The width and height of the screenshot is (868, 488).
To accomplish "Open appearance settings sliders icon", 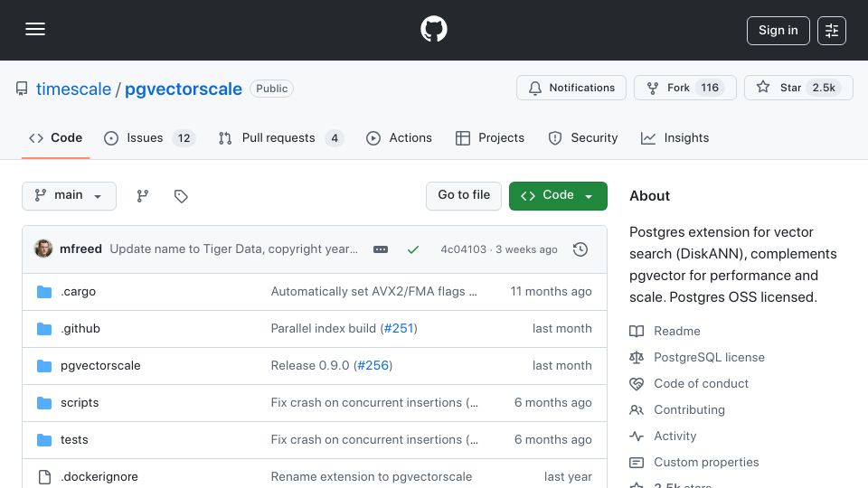I will (832, 31).
